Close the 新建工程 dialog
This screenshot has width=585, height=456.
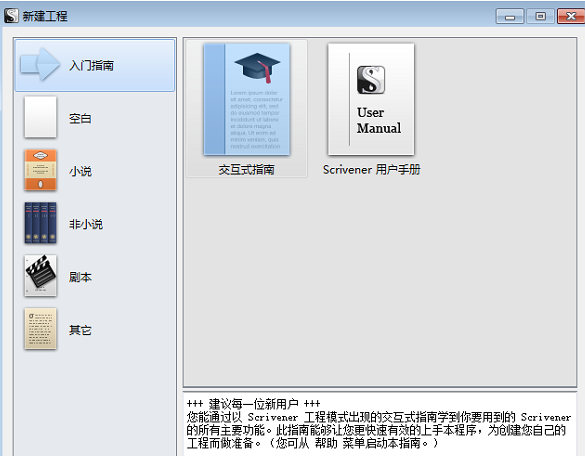pos(571,16)
